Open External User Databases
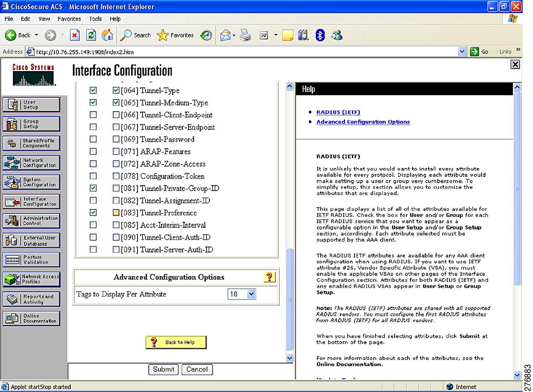 [31, 240]
